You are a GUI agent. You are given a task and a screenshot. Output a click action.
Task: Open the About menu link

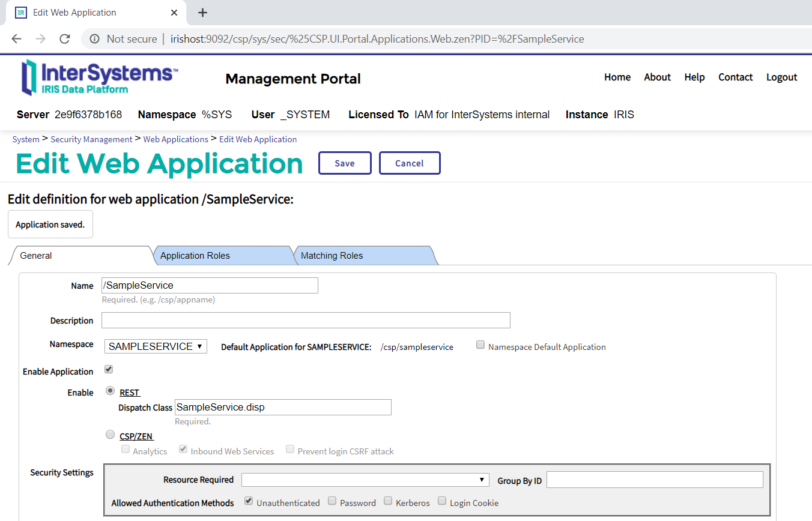click(x=657, y=77)
